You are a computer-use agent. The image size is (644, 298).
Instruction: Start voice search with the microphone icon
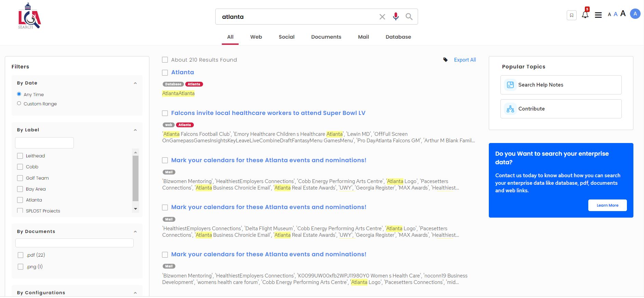(395, 16)
